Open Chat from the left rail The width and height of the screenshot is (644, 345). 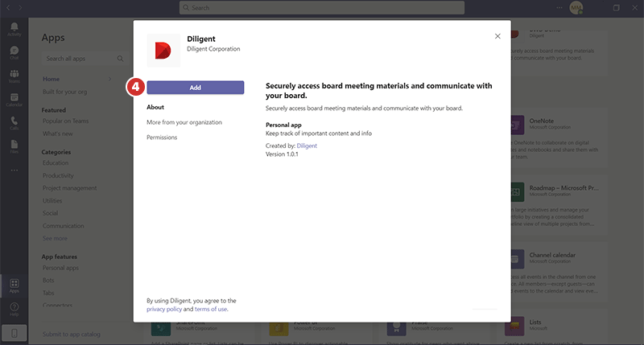[x=14, y=52]
